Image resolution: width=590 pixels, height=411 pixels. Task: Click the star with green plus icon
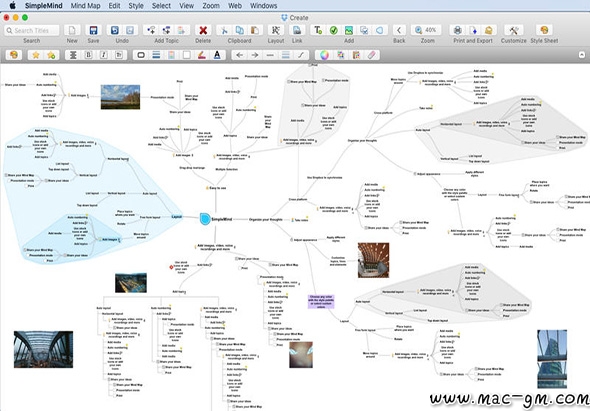51,55
